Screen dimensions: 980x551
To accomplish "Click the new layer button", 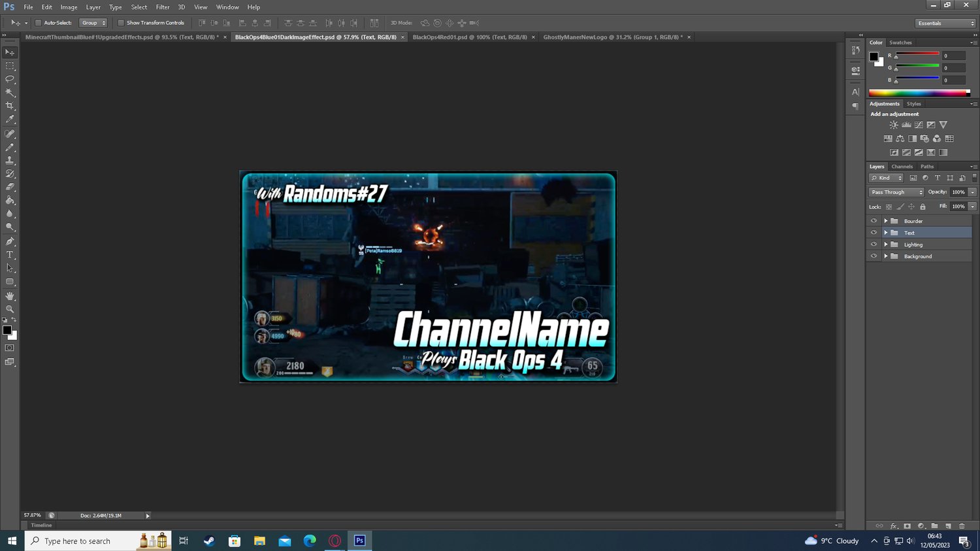I will coord(948,526).
